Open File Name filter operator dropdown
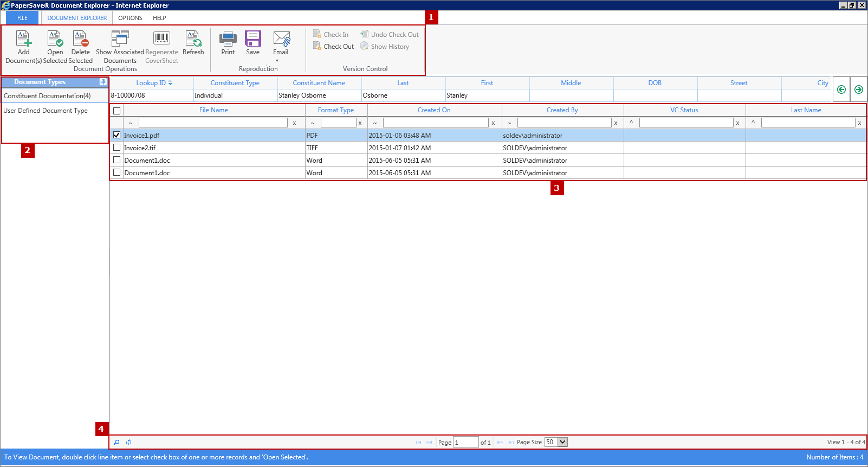Screen dimensions: 868x467 point(131,123)
